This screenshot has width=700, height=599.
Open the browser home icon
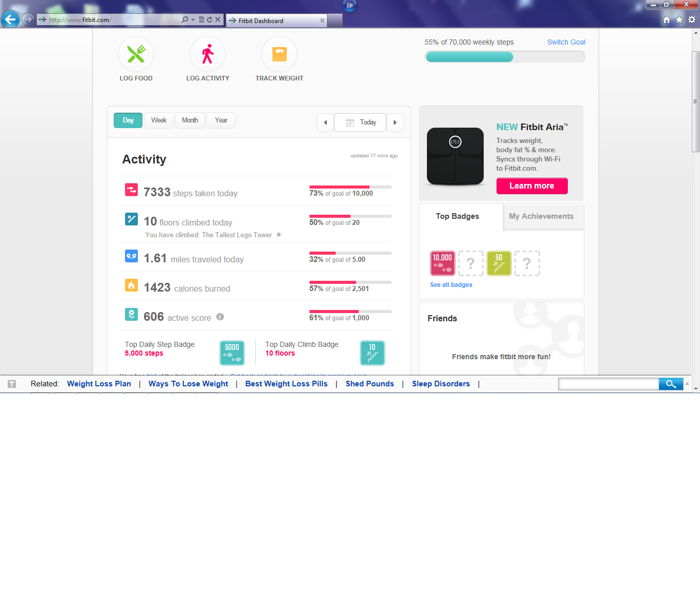click(667, 19)
